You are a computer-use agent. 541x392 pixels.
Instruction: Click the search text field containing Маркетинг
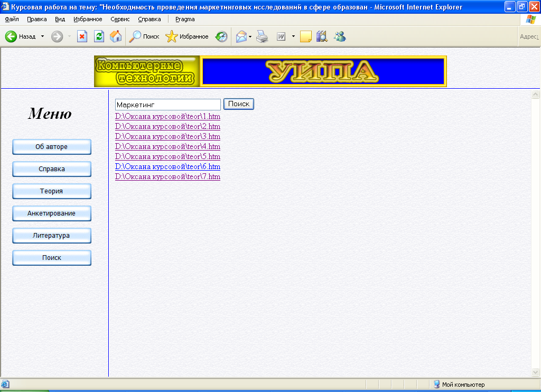pyautogui.click(x=167, y=105)
